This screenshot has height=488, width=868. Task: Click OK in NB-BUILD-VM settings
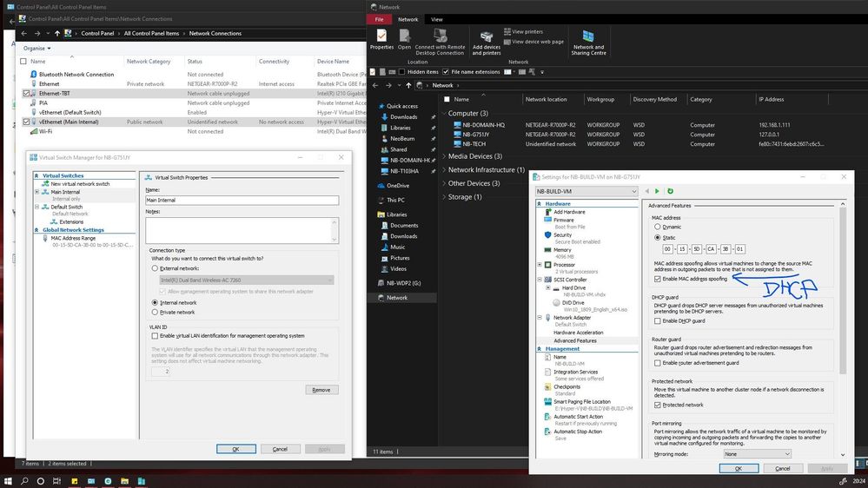pyautogui.click(x=739, y=468)
